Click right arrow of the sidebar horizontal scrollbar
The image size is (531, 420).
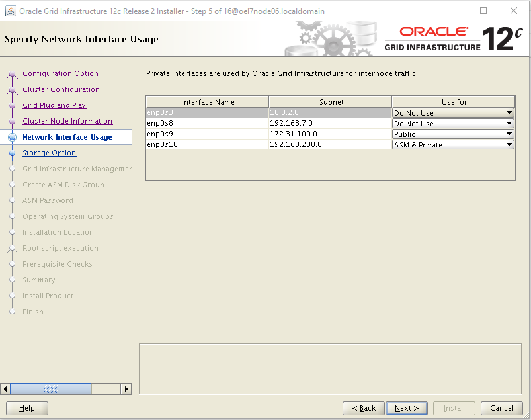point(126,388)
